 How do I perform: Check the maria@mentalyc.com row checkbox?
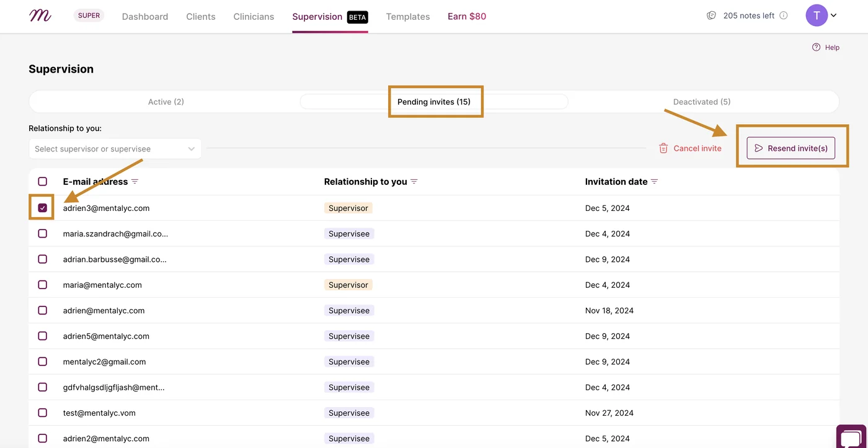point(43,285)
